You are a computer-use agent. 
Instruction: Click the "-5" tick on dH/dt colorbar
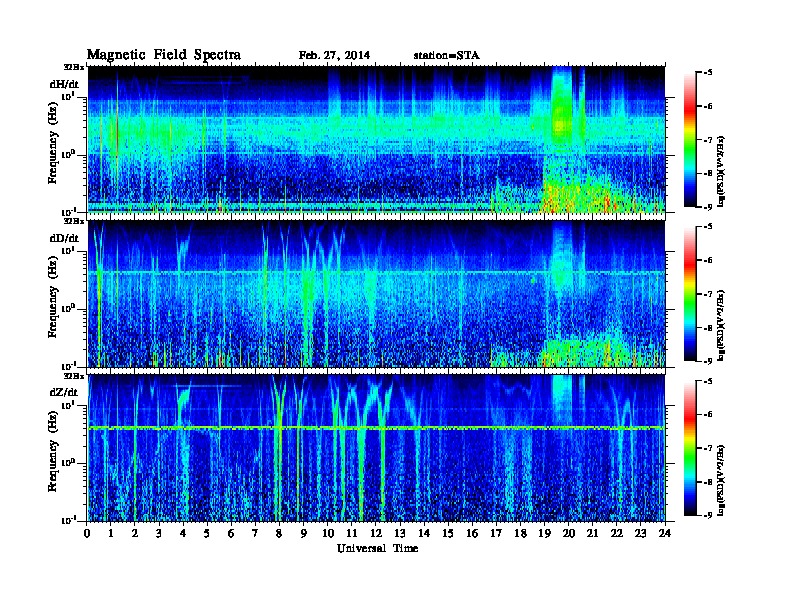pyautogui.click(x=708, y=73)
